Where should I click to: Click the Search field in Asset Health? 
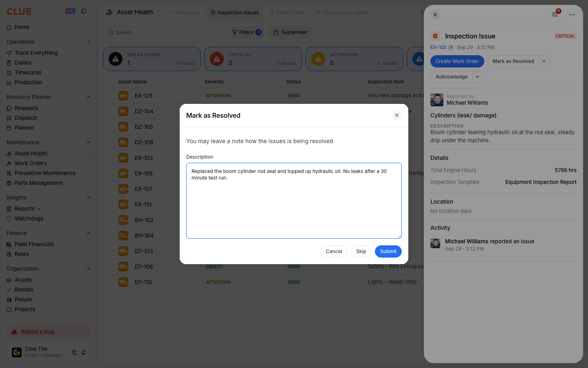164,33
